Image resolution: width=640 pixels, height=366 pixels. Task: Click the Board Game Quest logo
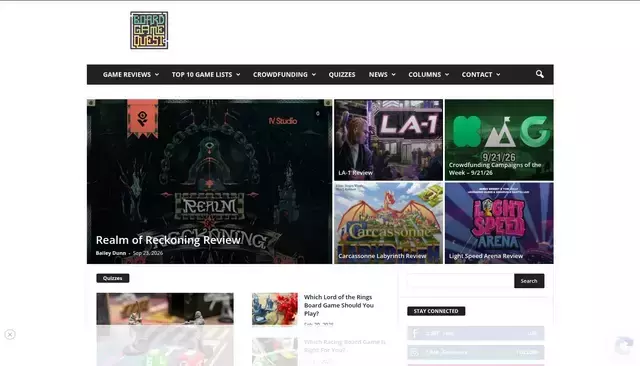(x=149, y=30)
